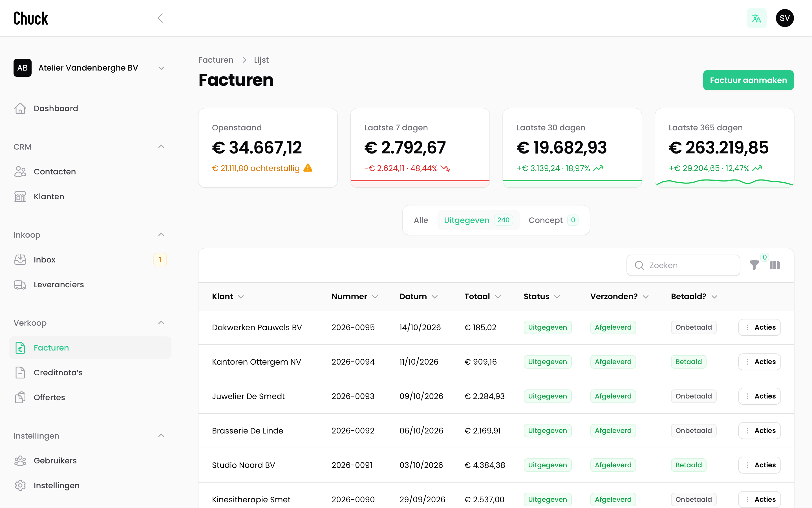
Task: Open the Laatste 365 dagen stats card
Action: pyautogui.click(x=724, y=148)
